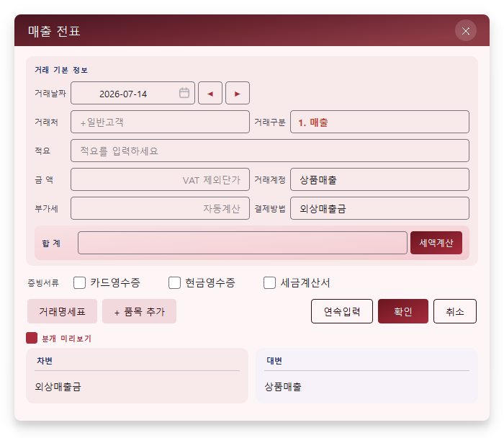Click the 세액계산 button
Image resolution: width=504 pixels, height=438 pixels.
436,243
